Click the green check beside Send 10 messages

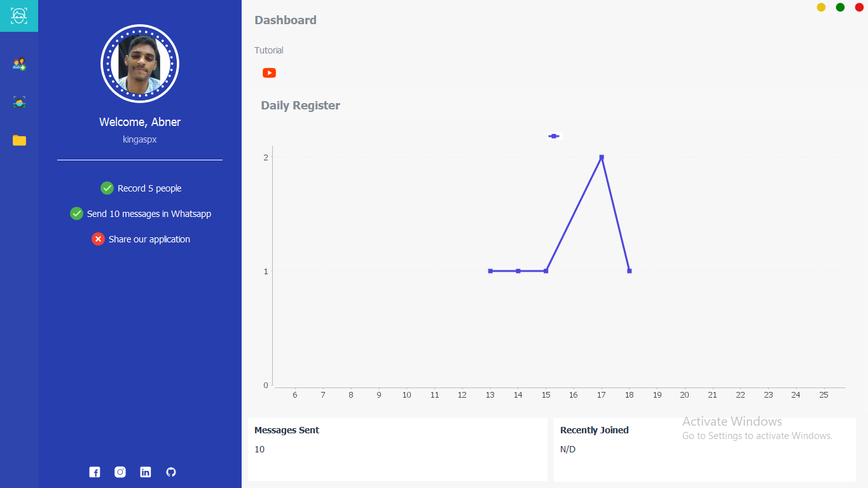point(76,214)
